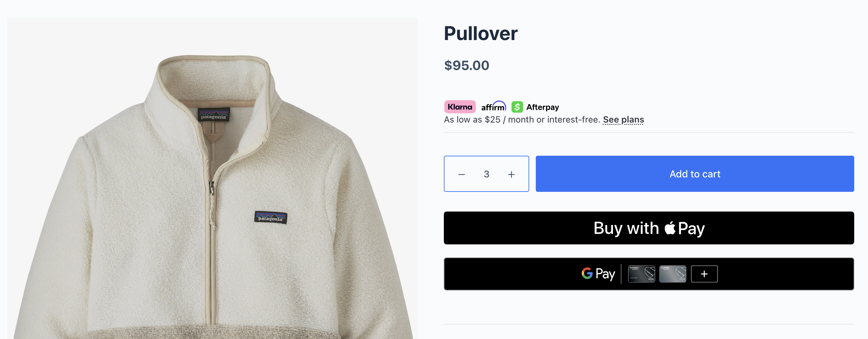The height and width of the screenshot is (339, 868).
Task: Click the quantity field showing 3
Action: pos(486,174)
